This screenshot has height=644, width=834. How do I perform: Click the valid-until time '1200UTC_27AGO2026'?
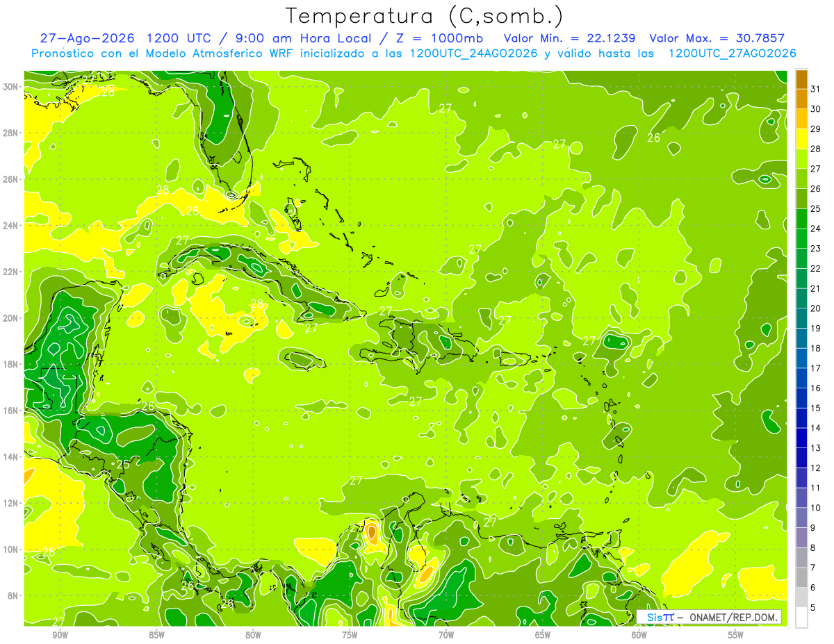(732, 53)
